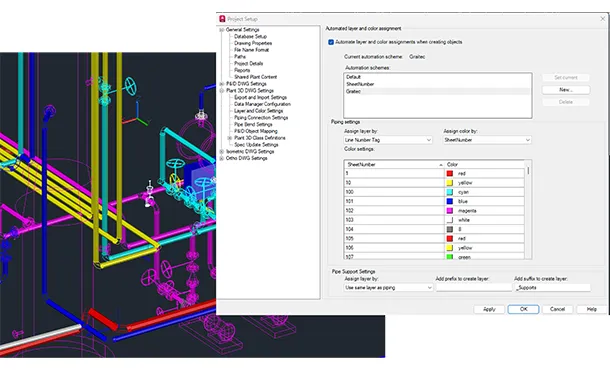The image size is (610, 370).
Task: Select Database Setup in the tree
Action: pos(250,36)
